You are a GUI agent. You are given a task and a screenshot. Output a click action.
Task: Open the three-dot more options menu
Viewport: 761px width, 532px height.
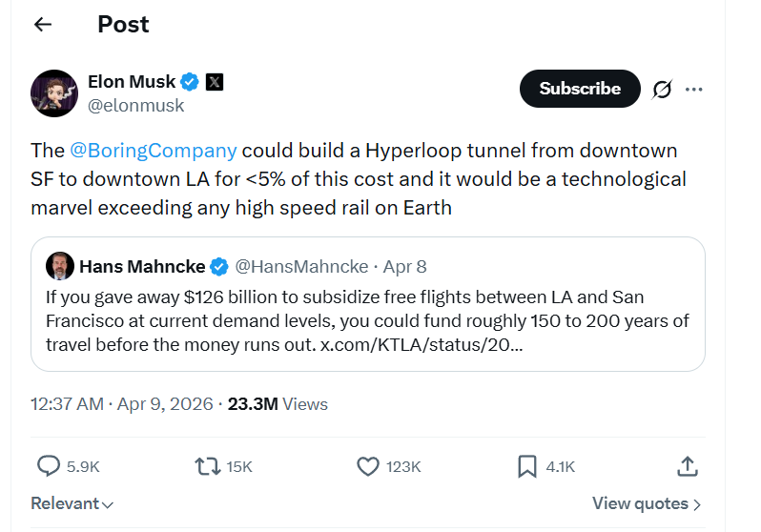[693, 90]
